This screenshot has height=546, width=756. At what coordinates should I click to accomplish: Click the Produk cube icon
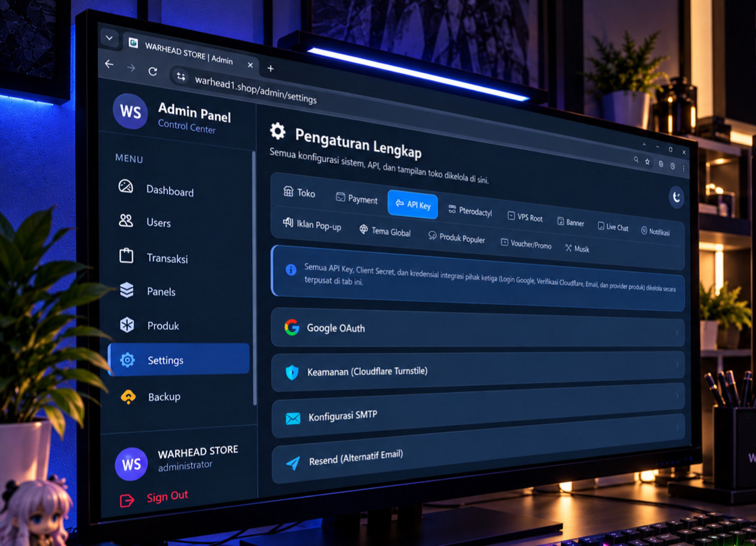[x=128, y=325]
